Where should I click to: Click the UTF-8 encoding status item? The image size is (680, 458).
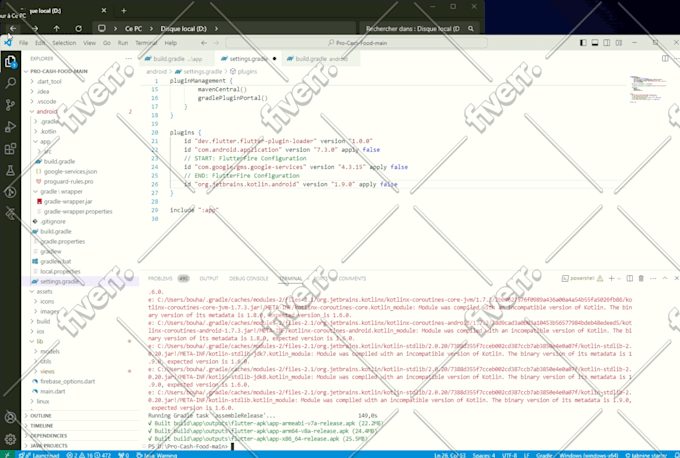[509, 455]
